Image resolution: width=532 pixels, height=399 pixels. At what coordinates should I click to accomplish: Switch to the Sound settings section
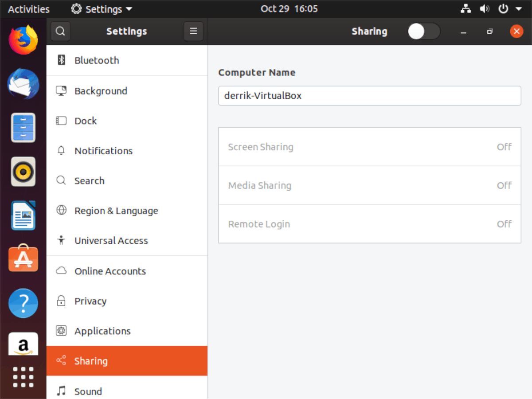click(88, 391)
